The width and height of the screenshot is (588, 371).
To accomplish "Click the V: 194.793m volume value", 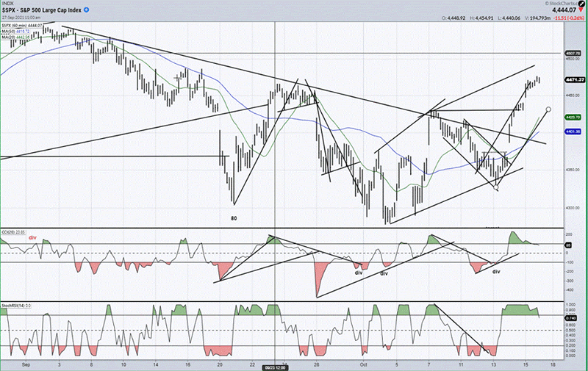I will 537,18.
